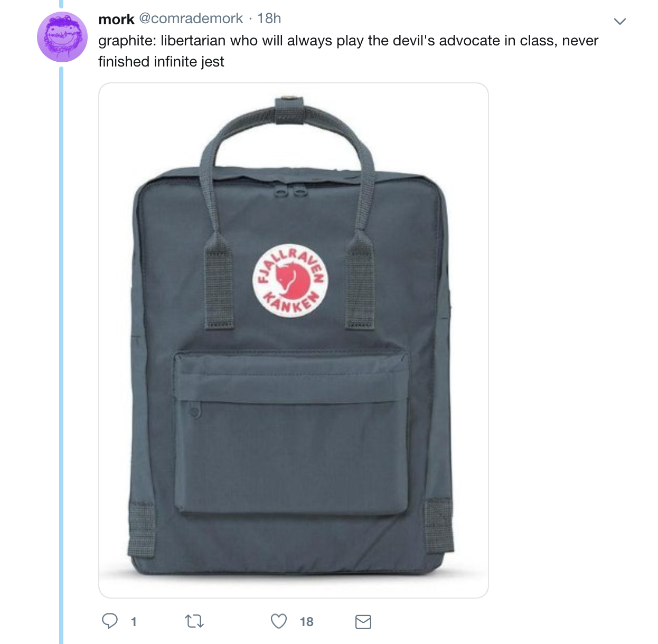The image size is (658, 644).
Task: Like the tweet with the heart icon
Action: pos(279,621)
